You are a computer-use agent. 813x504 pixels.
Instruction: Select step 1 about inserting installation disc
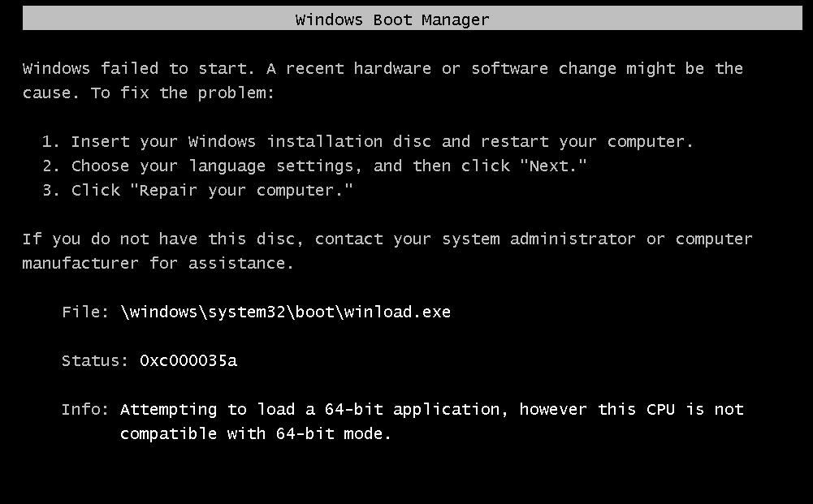click(x=367, y=142)
